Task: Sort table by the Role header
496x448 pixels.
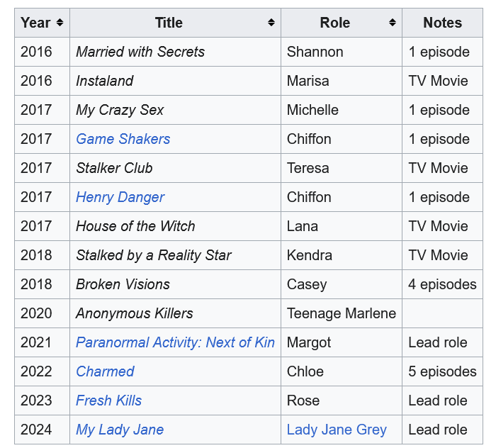Action: tap(334, 23)
